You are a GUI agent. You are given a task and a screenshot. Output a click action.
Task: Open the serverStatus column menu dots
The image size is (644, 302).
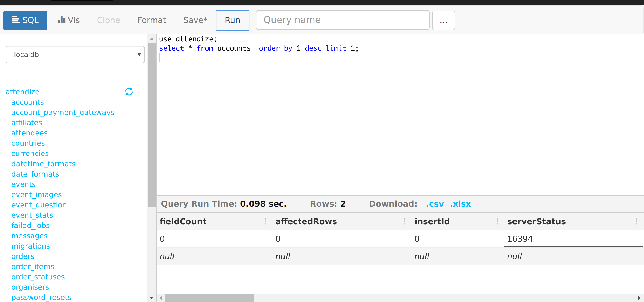pos(636,221)
